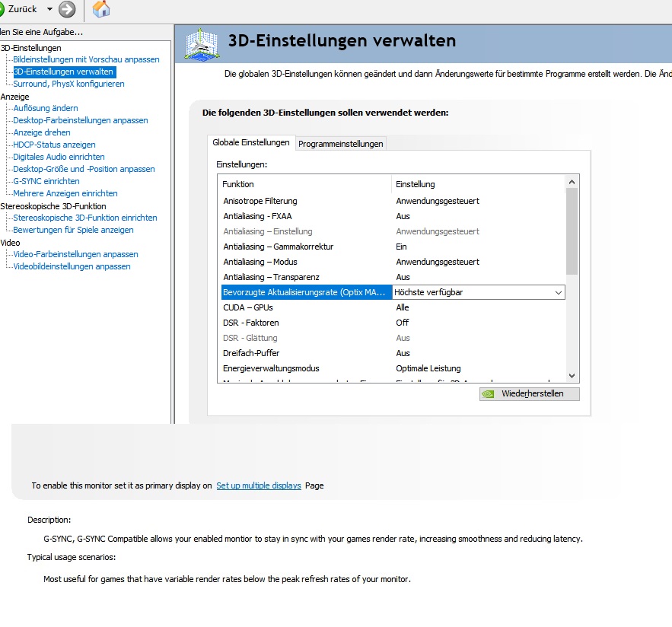Open Videobildeinstellungen anpassen
This screenshot has height=627, width=672.
pyautogui.click(x=72, y=266)
